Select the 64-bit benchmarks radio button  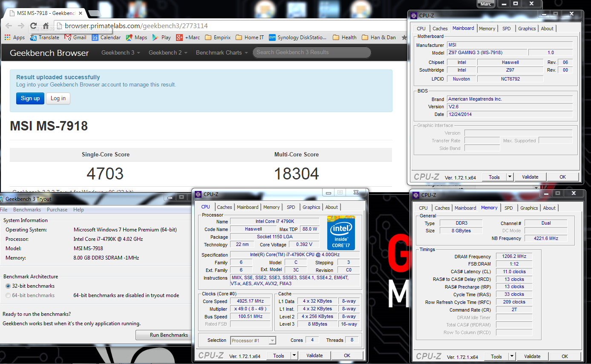tap(8, 295)
